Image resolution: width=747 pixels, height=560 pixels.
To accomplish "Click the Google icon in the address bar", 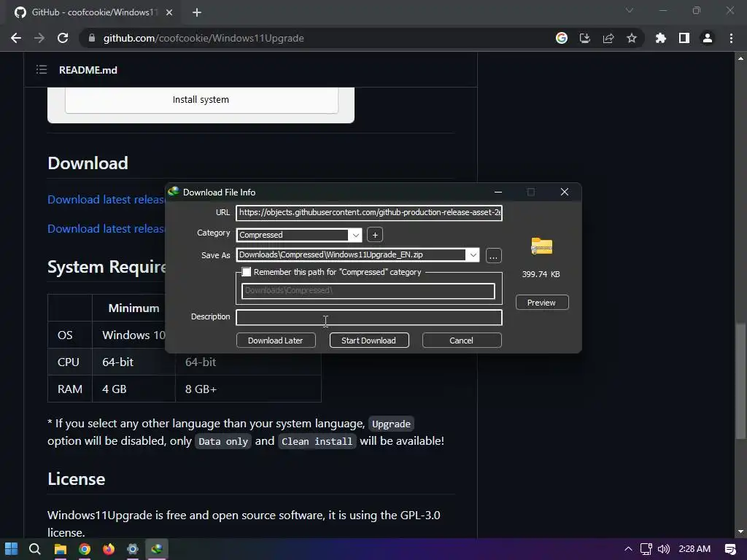I will [x=562, y=38].
